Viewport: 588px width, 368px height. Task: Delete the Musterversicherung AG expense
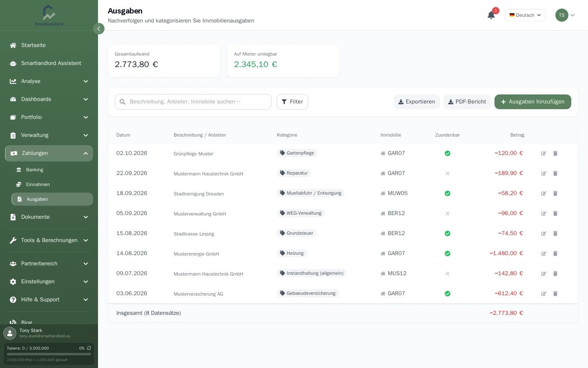[x=555, y=294]
